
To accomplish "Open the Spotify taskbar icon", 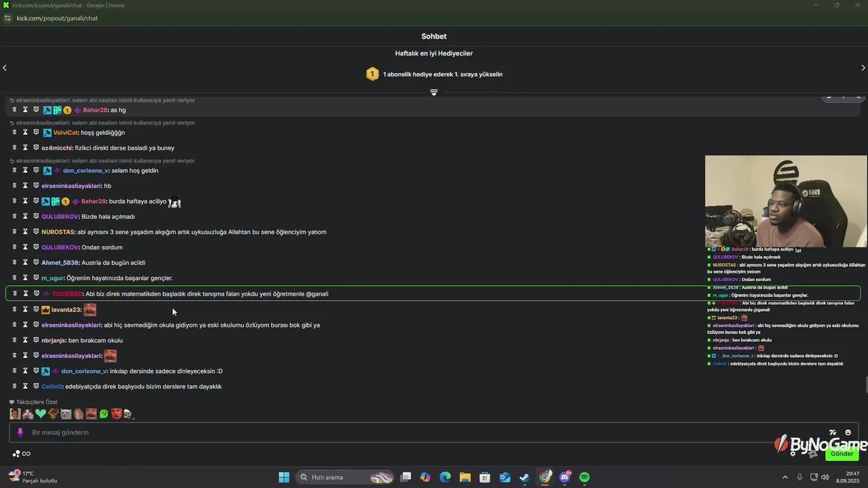I will (585, 477).
